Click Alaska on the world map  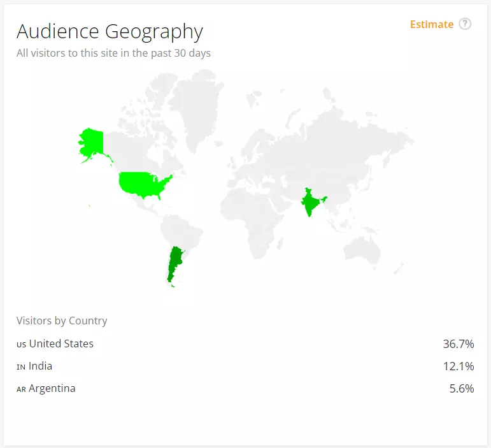(92, 143)
